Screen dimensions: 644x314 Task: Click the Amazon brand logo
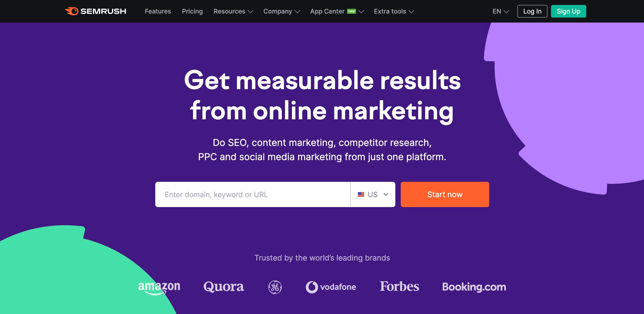159,288
